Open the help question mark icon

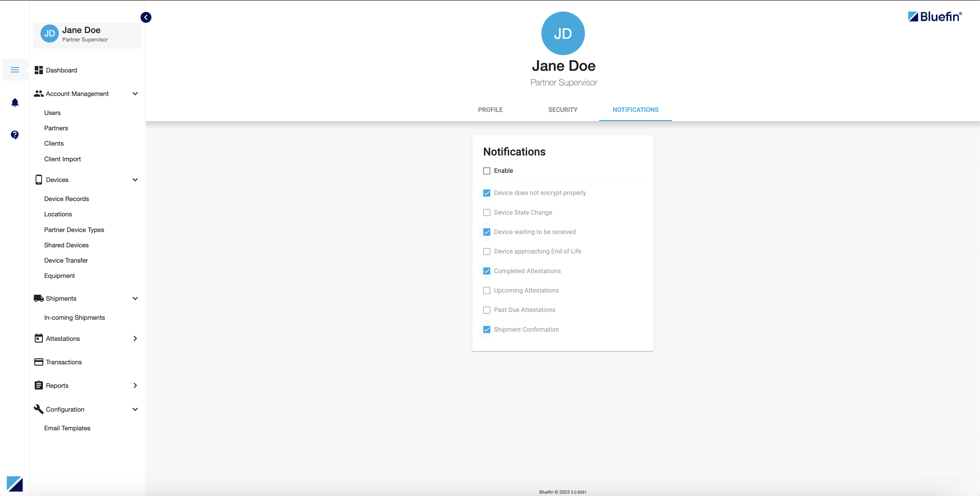(15, 135)
